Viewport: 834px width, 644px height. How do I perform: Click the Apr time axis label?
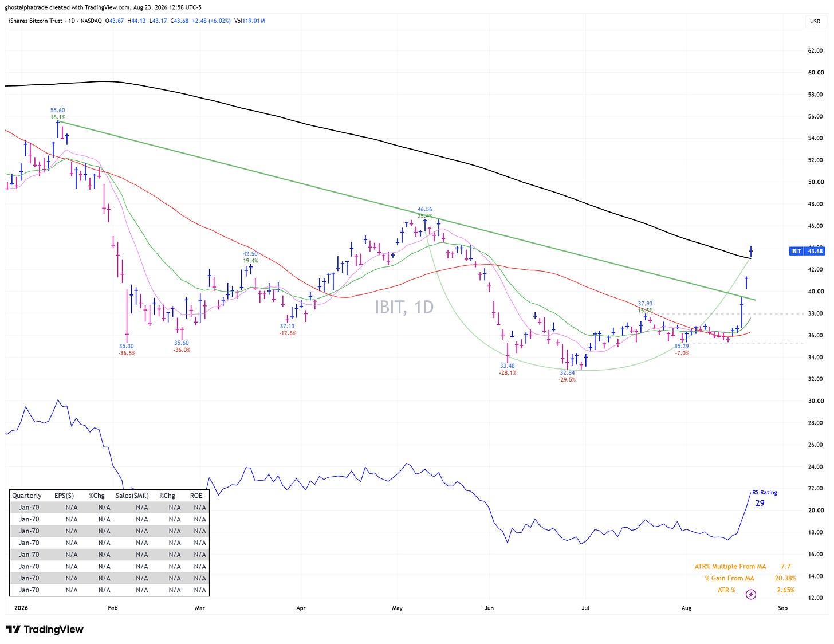pyautogui.click(x=301, y=608)
